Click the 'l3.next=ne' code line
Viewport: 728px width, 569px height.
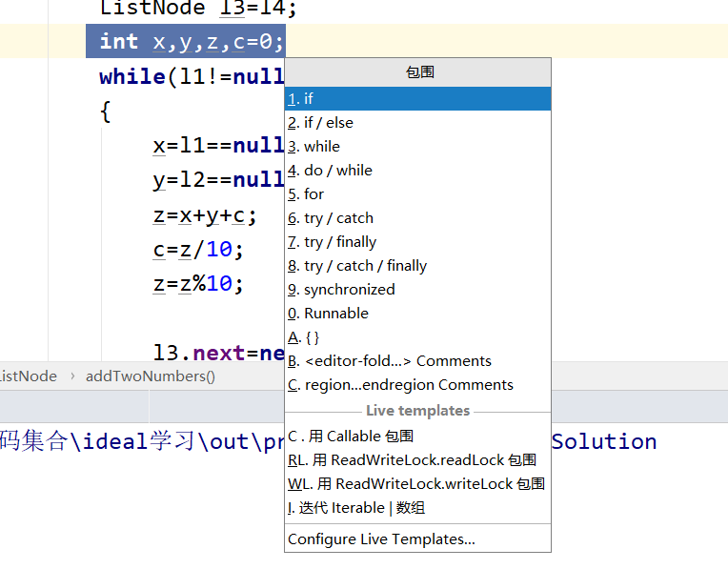coord(218,353)
